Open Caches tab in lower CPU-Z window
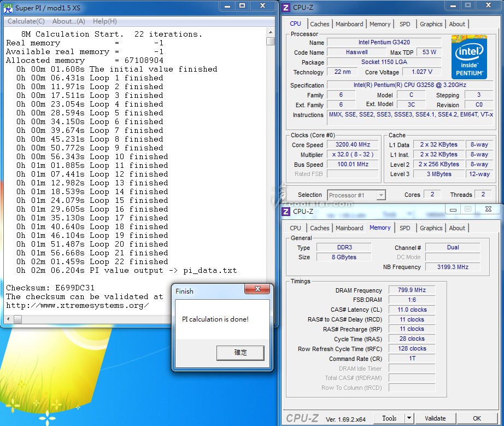The height and width of the screenshot is (426, 504). (319, 228)
